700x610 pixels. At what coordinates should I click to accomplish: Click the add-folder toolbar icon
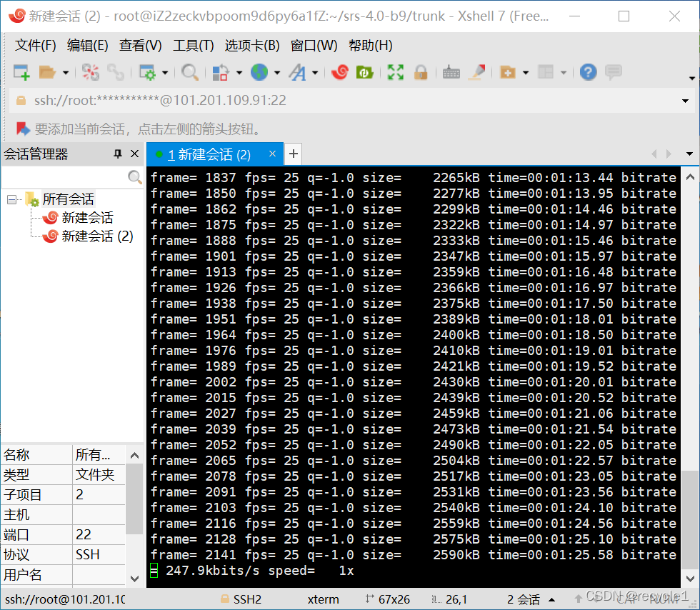[x=508, y=72]
